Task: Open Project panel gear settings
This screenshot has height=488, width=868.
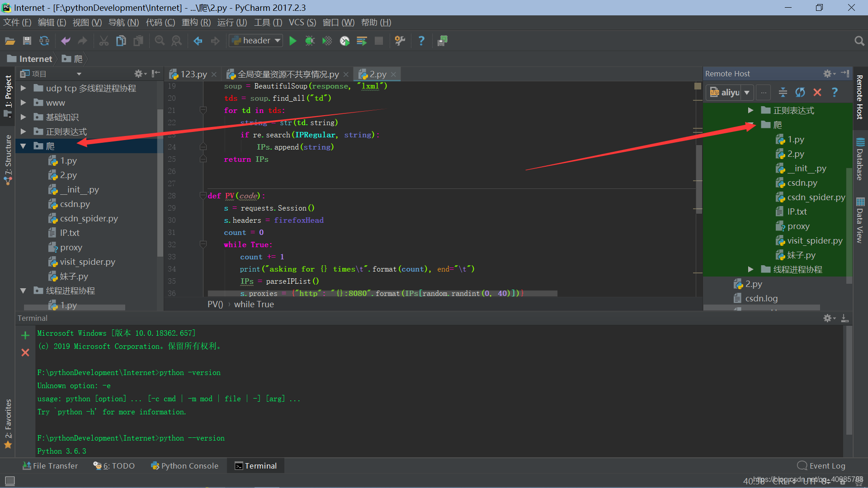Action: (140, 74)
